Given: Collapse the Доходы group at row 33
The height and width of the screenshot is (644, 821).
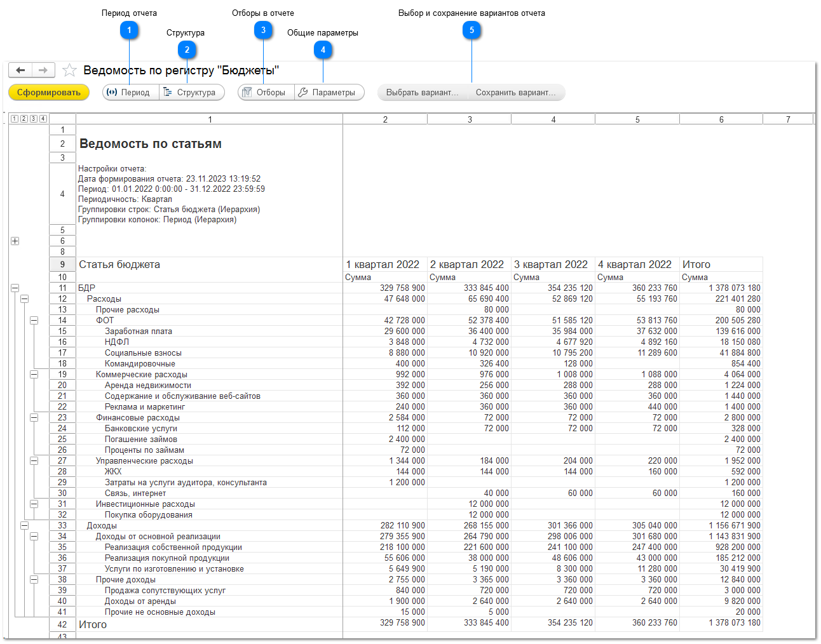Looking at the screenshot, I should (24, 525).
